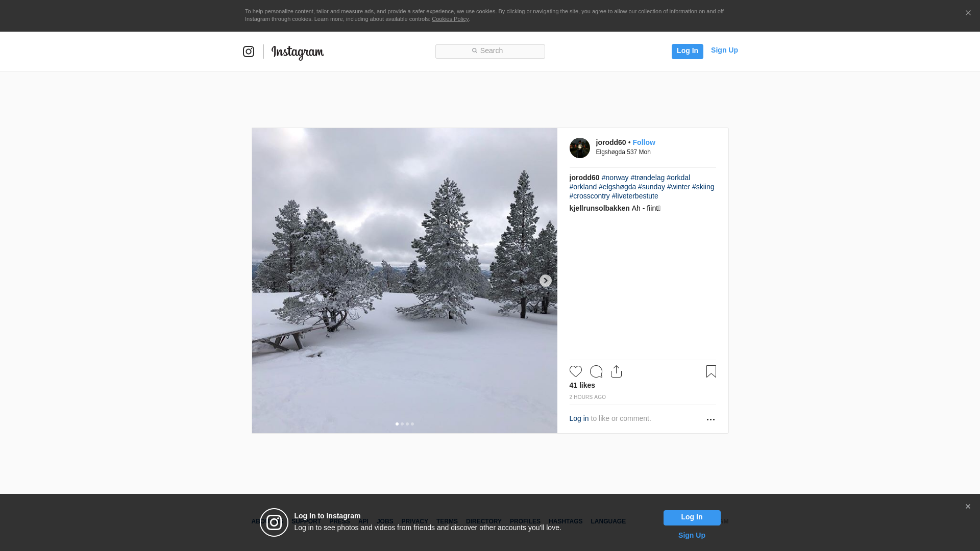Viewport: 980px width, 551px height.
Task: Select HASHTAGS in footer menu
Action: (565, 521)
